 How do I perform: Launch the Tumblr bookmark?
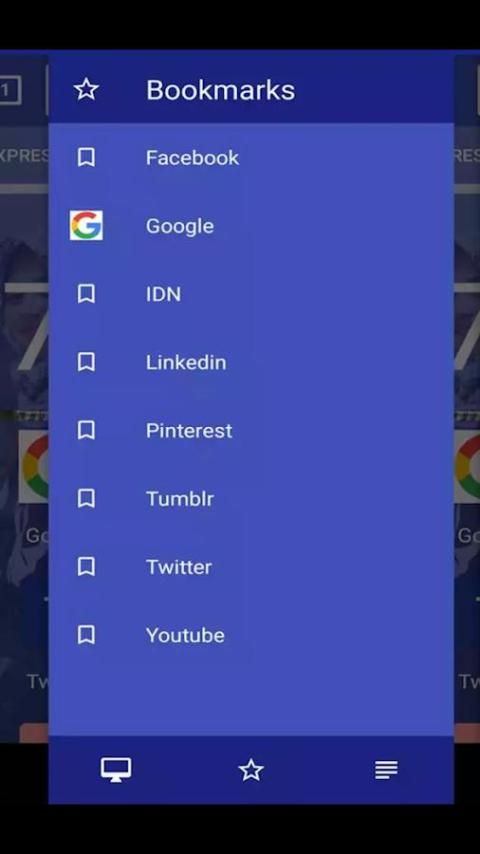tap(251, 498)
